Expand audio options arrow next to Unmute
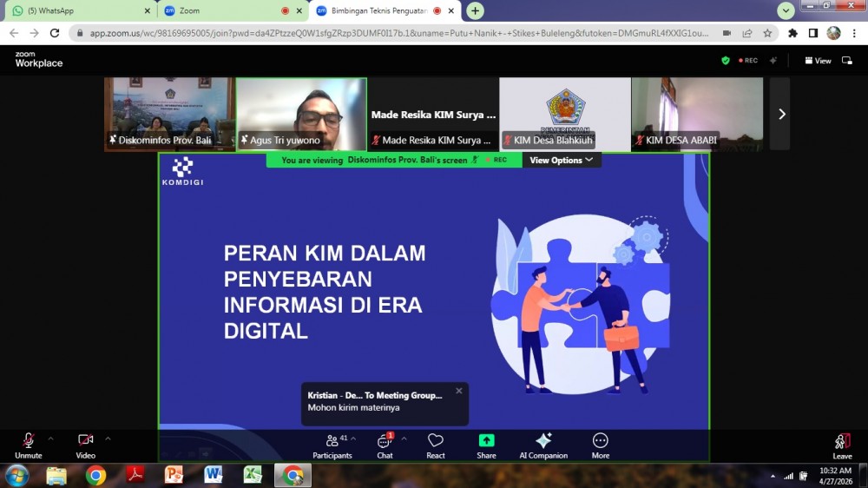This screenshot has width=868, height=488. point(50,439)
